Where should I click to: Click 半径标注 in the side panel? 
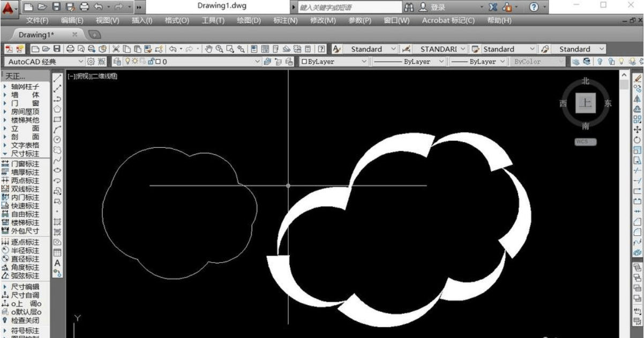point(25,251)
